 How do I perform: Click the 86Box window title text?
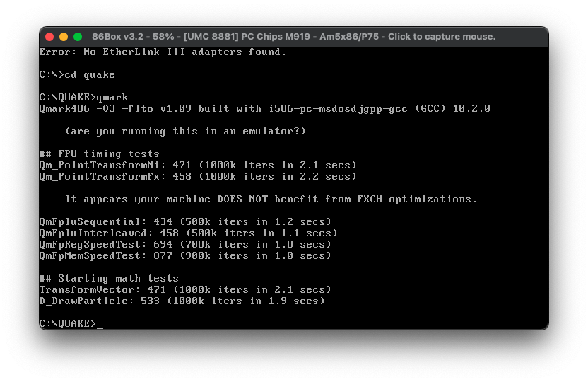(x=293, y=37)
